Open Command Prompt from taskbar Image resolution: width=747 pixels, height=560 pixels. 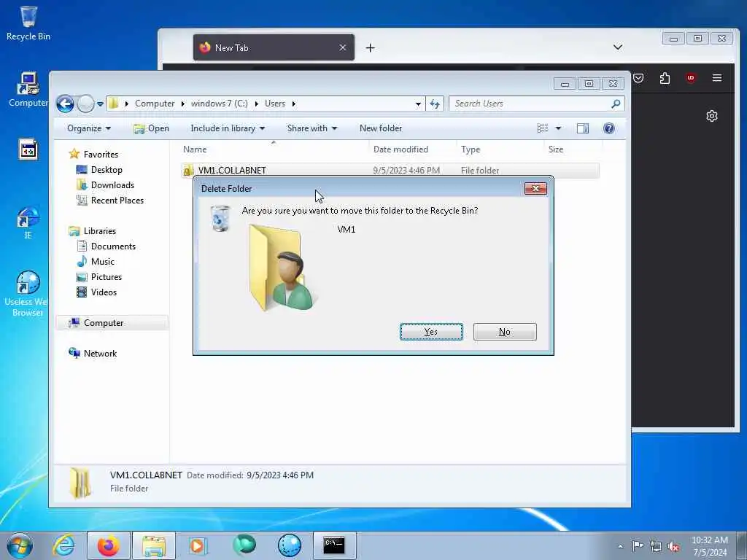coord(334,545)
